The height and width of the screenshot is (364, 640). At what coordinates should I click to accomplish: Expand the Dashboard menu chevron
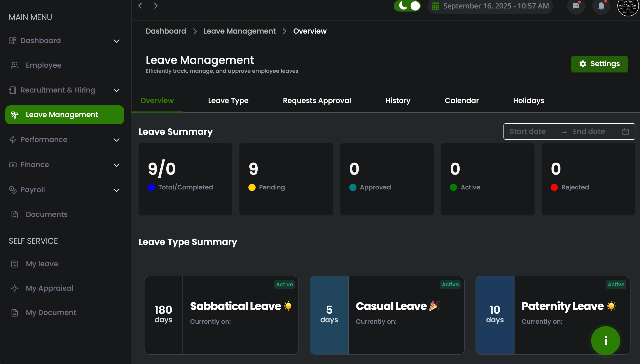pyautogui.click(x=117, y=41)
